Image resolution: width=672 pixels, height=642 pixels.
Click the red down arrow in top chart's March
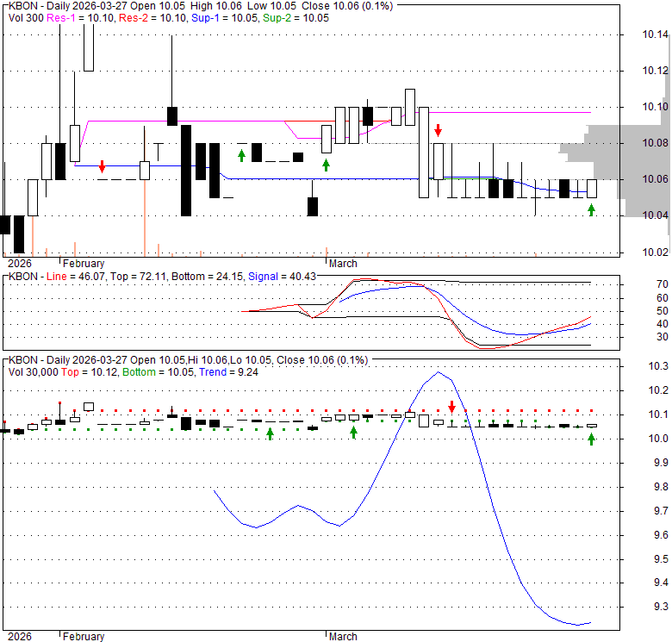[x=438, y=130]
